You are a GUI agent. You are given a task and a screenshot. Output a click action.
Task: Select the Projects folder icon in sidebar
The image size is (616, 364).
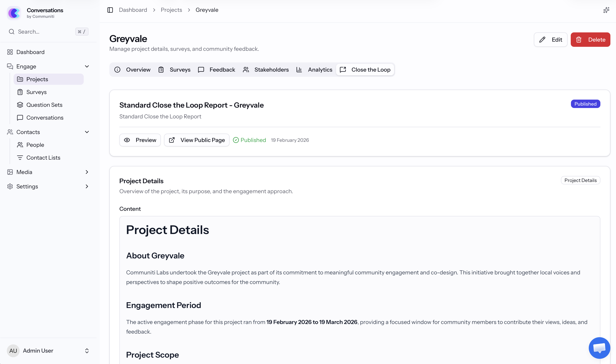(x=20, y=79)
